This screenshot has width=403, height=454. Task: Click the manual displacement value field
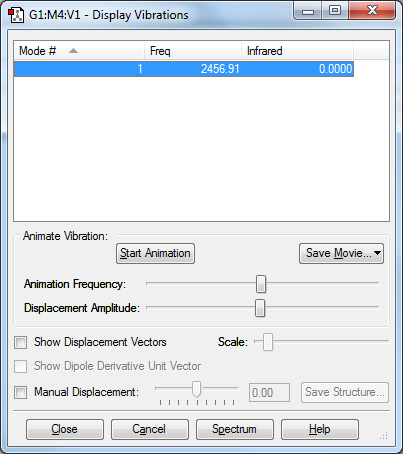(269, 392)
